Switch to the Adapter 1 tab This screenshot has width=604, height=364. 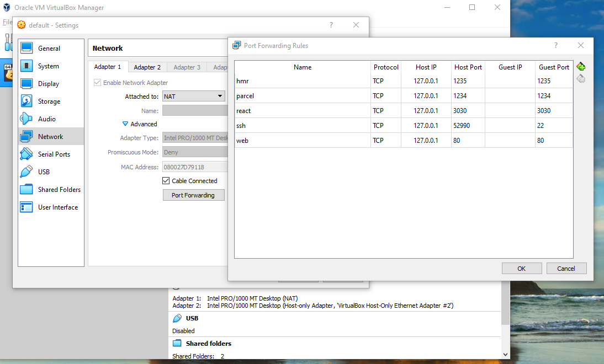(108, 67)
